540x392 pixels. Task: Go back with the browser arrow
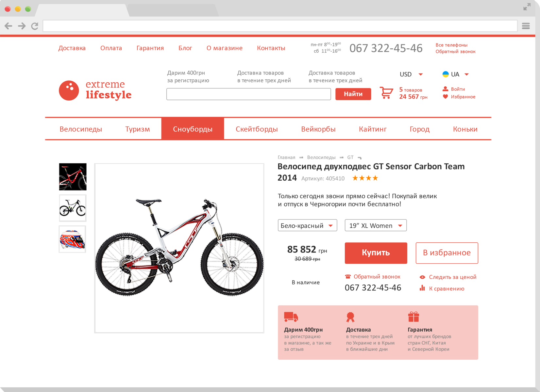pyautogui.click(x=8, y=26)
